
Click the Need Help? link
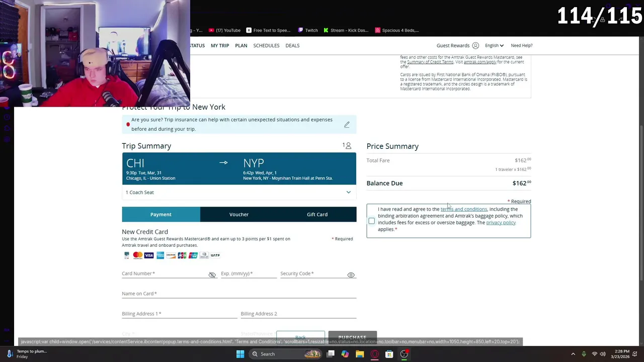(522, 45)
